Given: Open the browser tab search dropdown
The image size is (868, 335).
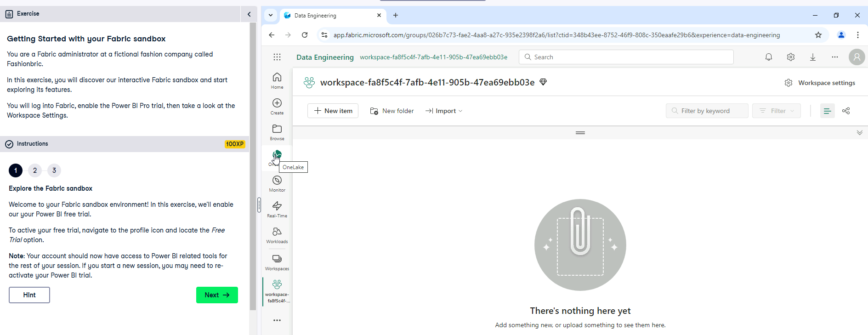Looking at the screenshot, I should click(x=271, y=15).
